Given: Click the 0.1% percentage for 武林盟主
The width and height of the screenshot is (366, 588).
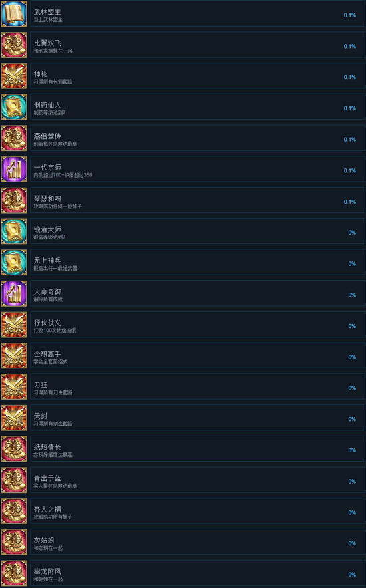Looking at the screenshot, I should click(x=350, y=15).
